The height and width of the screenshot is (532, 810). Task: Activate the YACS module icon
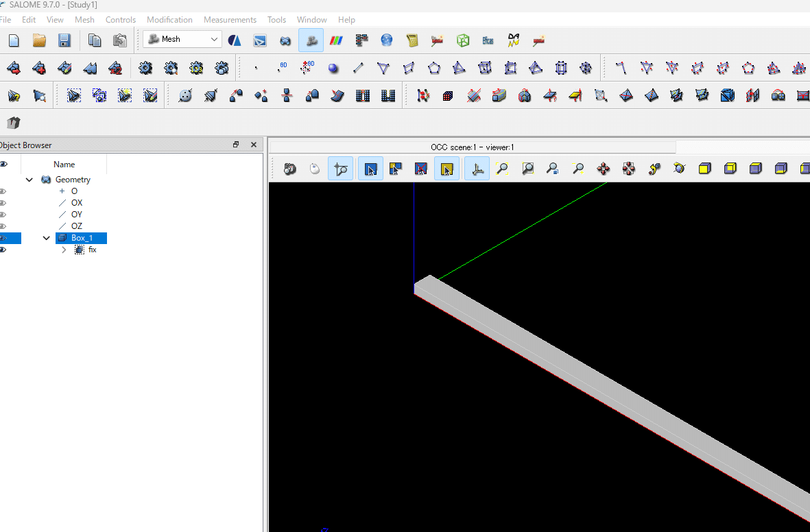(x=361, y=40)
